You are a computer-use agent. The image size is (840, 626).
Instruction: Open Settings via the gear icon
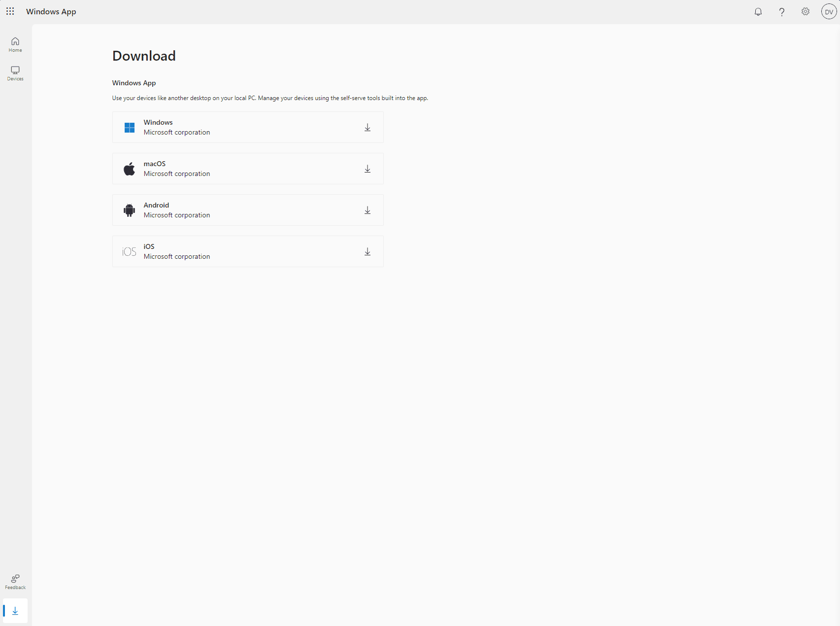coord(805,12)
